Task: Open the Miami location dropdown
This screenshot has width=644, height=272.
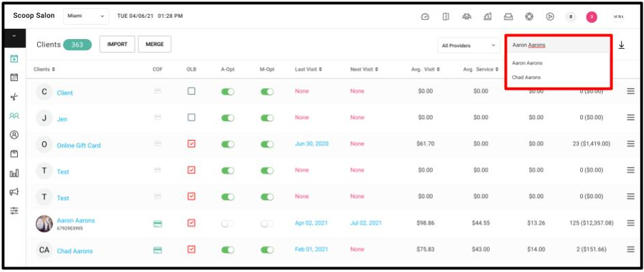Action: click(86, 16)
